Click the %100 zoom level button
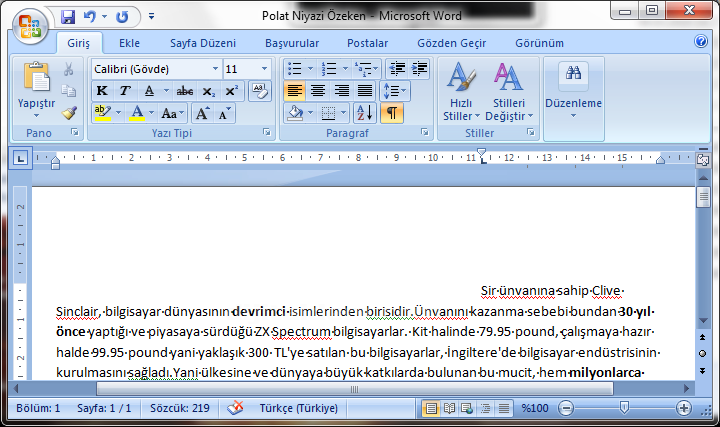This screenshot has height=427, width=720. (534, 408)
